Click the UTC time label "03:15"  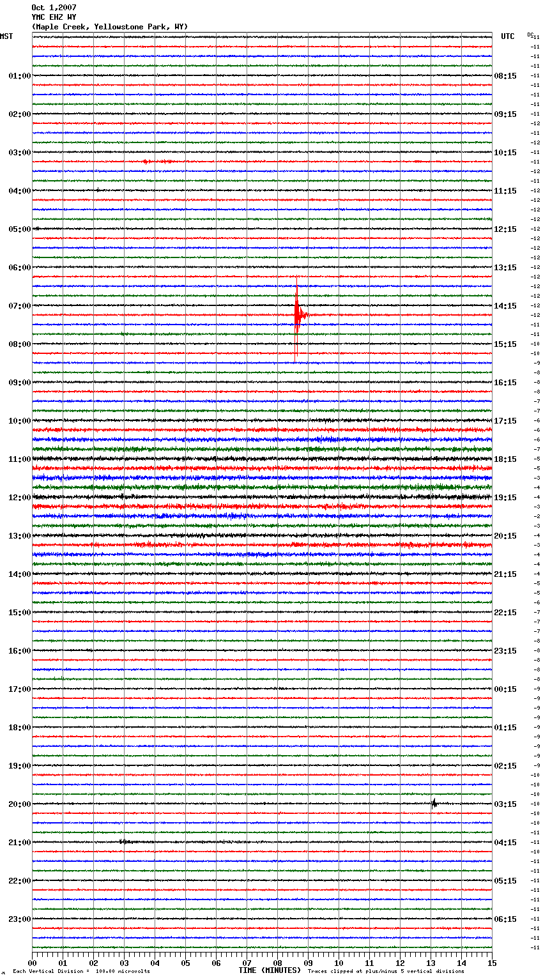505,804
